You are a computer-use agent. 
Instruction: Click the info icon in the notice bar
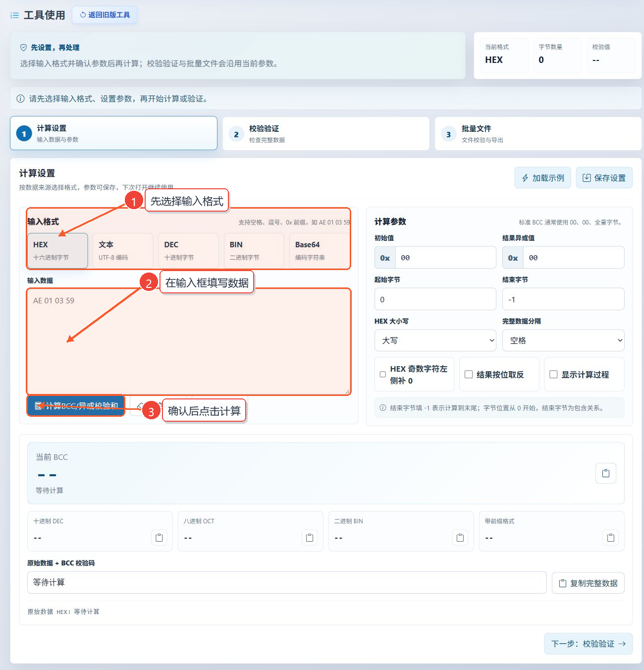tap(20, 99)
